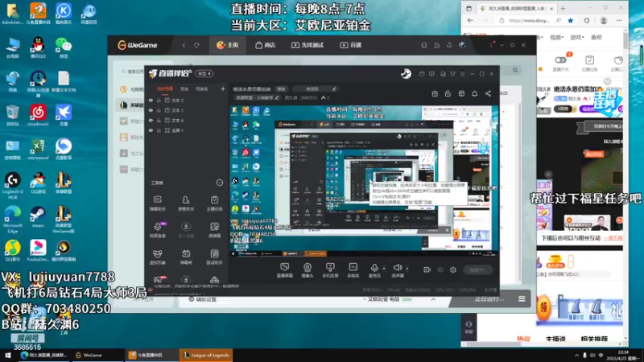
Task: Click the Edge favorites star
Action: pyautogui.click(x=571, y=21)
